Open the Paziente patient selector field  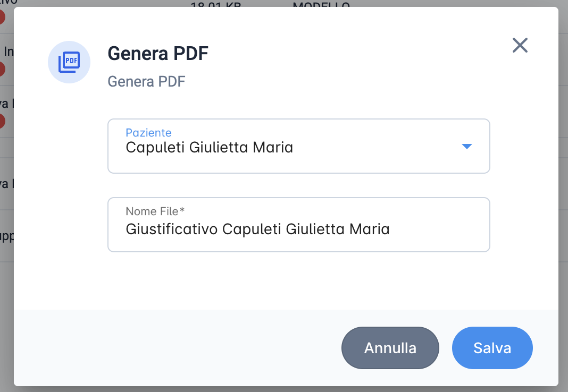[x=299, y=146]
